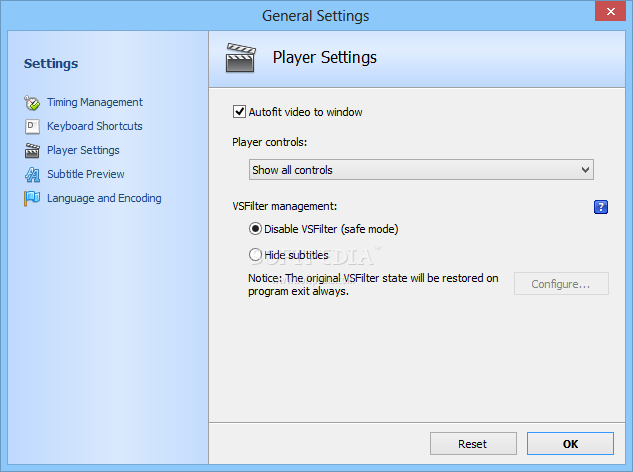Click the "VSFilter management:" label
The width and height of the screenshot is (633, 472).
click(285, 206)
